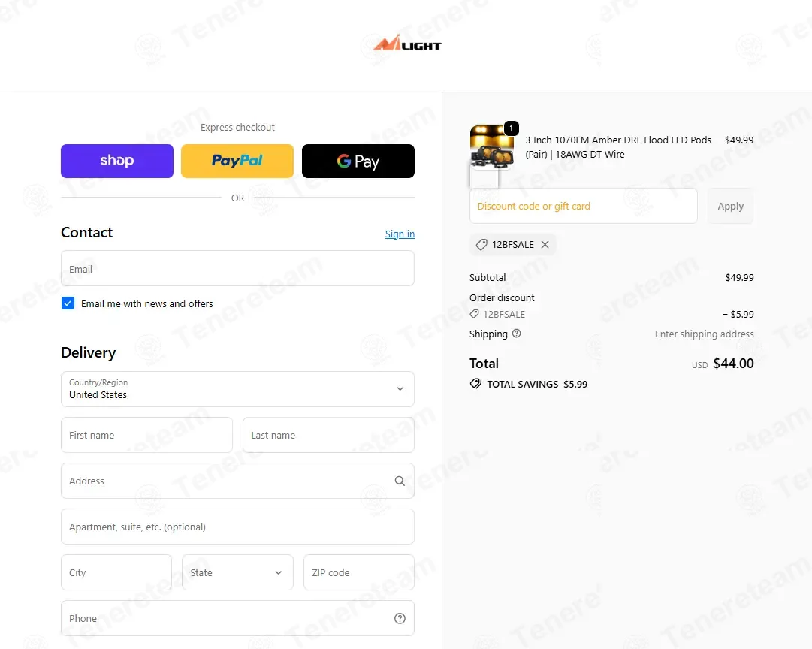Click the help icon in the Phone field

400,618
